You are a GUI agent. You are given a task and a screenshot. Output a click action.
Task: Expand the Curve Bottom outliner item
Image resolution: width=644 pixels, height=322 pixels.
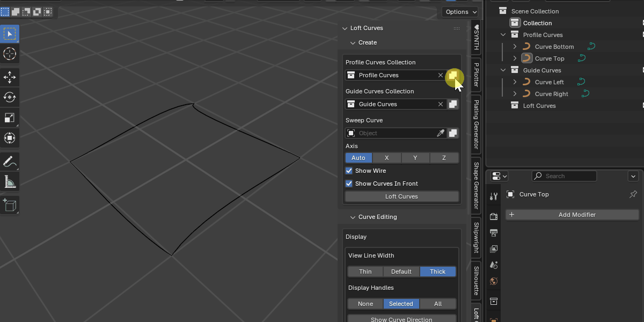point(515,46)
